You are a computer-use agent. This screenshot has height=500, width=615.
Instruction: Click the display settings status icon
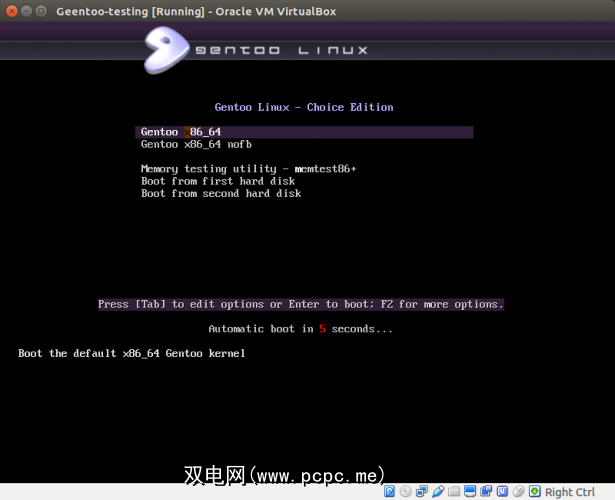coord(470,491)
